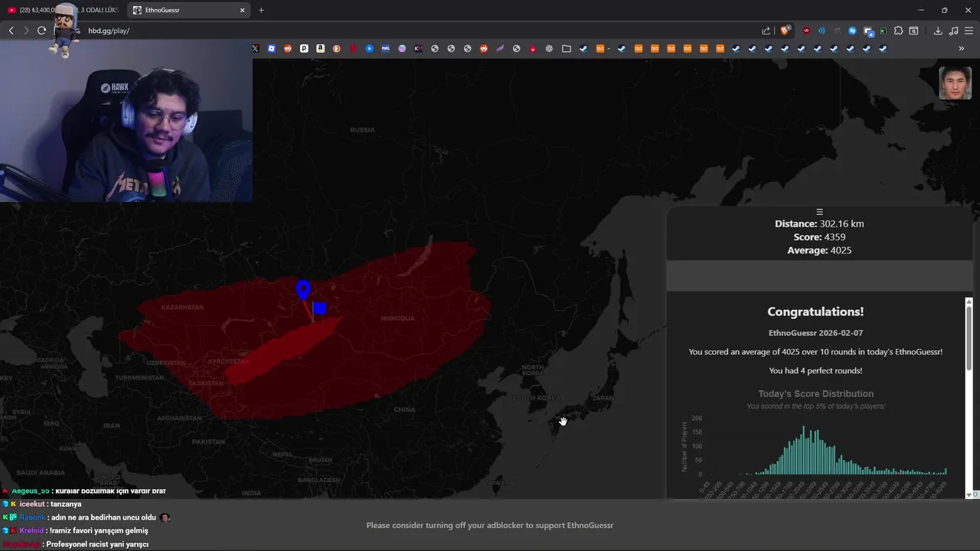This screenshot has height=551, width=980.
Task: Click the Average: 4025 text
Action: [x=819, y=250]
